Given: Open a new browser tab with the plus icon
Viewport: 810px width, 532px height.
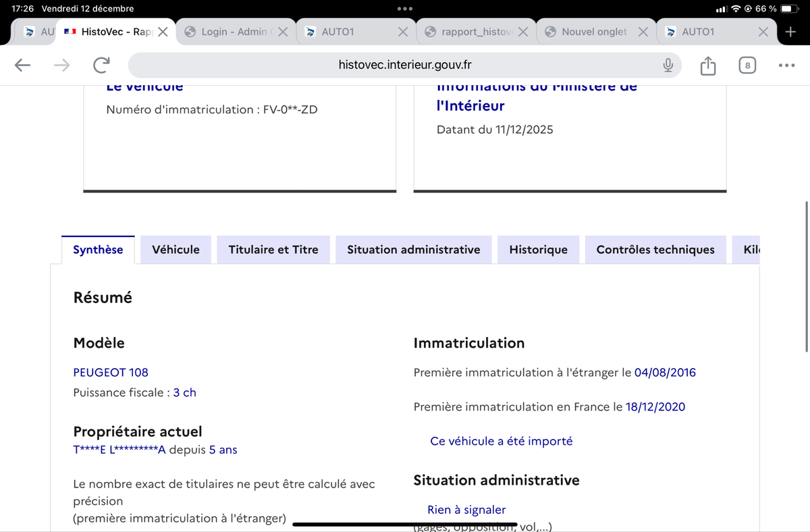Looking at the screenshot, I should click(791, 31).
